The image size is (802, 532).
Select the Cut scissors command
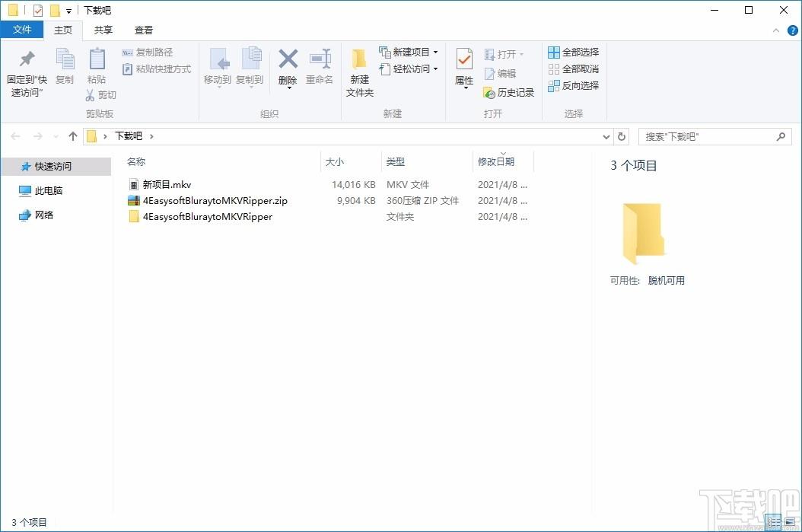pos(100,95)
